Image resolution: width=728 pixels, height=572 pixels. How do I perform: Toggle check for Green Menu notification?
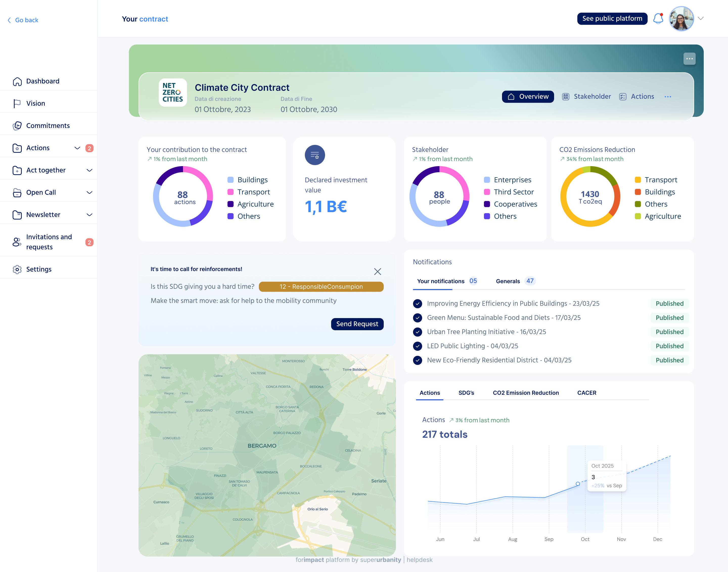point(417,317)
